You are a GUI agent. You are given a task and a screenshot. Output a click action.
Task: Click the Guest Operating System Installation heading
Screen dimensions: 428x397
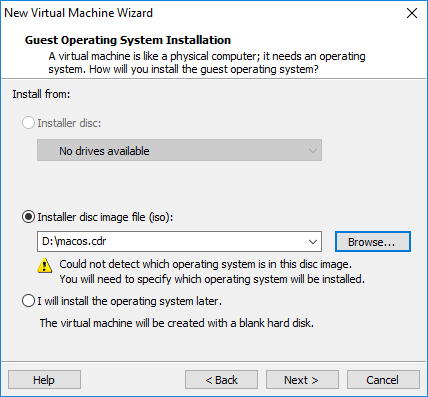click(128, 40)
